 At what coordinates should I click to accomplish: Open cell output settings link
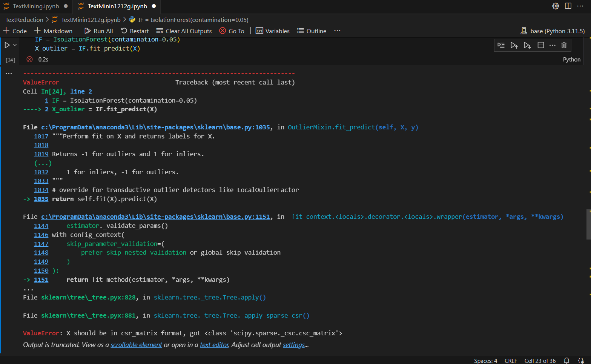click(x=294, y=345)
